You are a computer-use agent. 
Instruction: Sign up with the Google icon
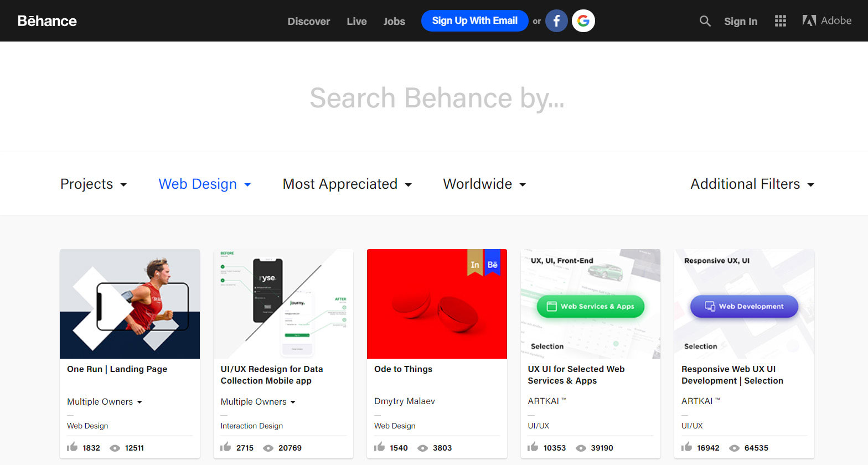click(583, 21)
